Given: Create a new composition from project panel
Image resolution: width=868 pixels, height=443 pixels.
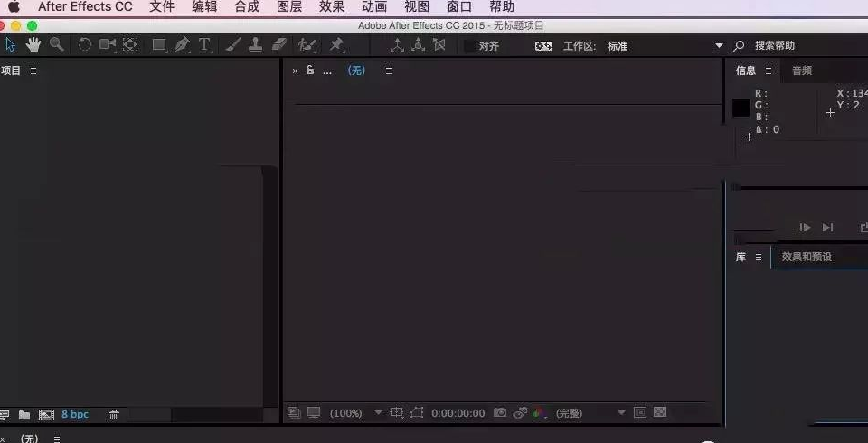Looking at the screenshot, I should (46, 415).
